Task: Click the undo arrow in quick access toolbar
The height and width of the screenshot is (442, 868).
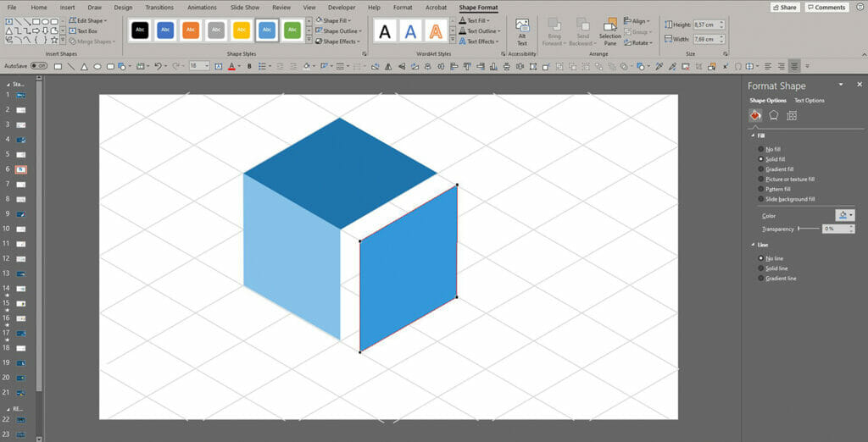Action: pyautogui.click(x=158, y=66)
